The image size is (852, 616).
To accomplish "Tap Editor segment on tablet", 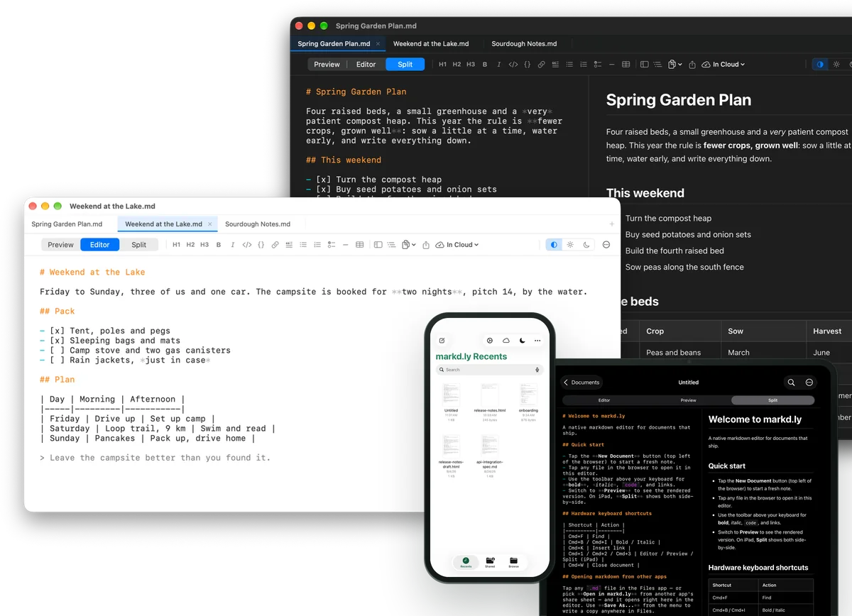I will point(603,400).
